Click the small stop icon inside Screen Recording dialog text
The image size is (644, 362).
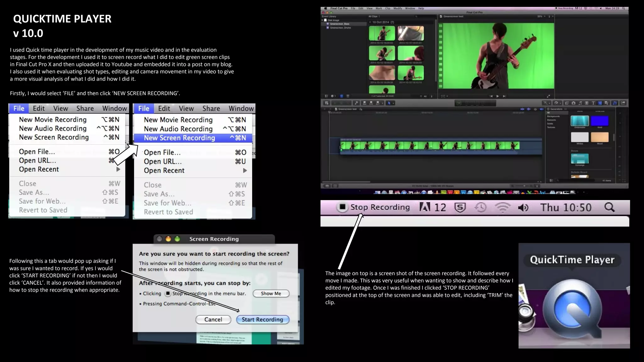tap(168, 293)
